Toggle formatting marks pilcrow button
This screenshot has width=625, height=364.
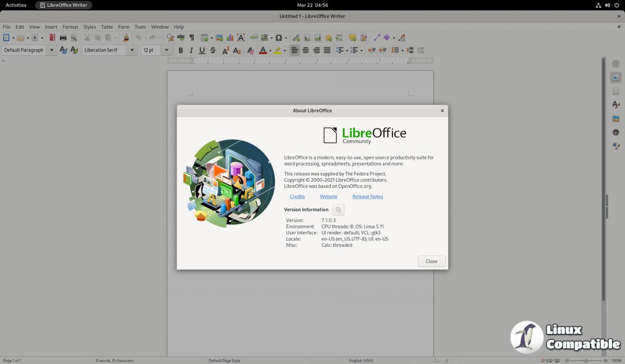pyautogui.click(x=192, y=37)
